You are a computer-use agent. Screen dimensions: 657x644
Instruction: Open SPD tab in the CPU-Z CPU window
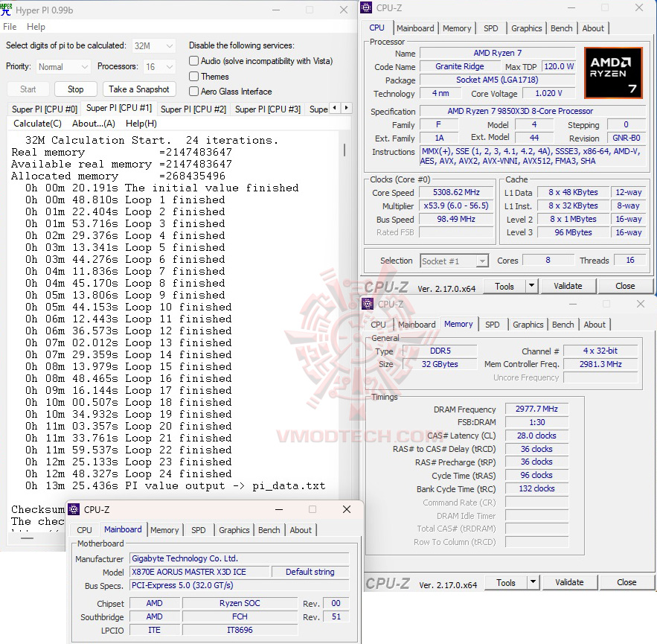pos(490,28)
